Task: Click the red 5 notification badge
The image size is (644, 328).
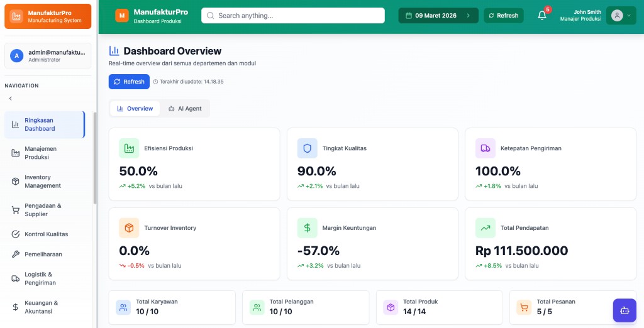Action: pos(548,10)
